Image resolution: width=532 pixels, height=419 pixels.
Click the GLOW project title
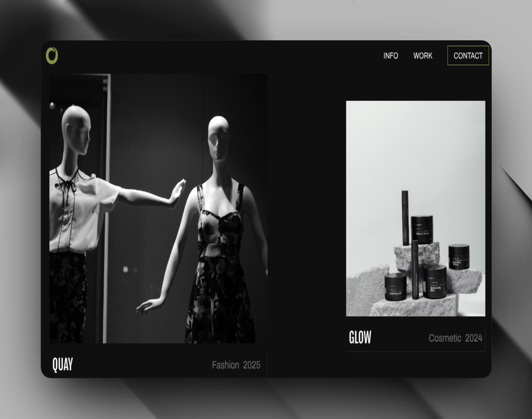[360, 338]
